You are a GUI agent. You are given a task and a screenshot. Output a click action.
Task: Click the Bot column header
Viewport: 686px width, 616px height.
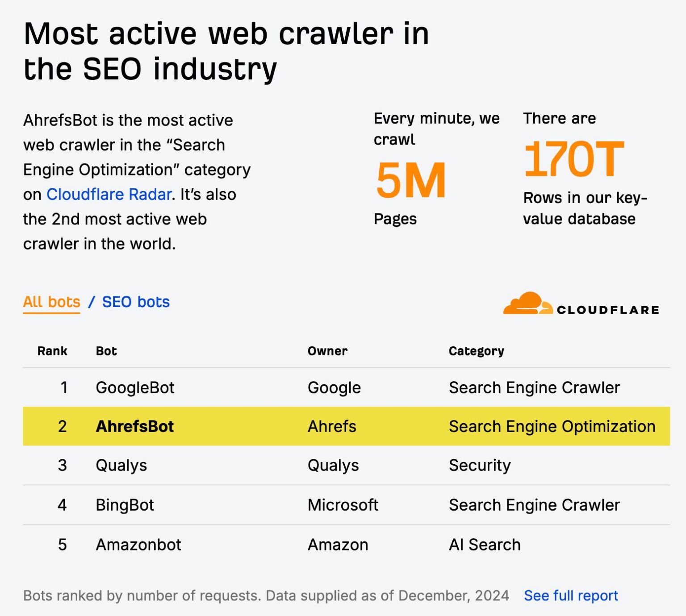pyautogui.click(x=106, y=351)
